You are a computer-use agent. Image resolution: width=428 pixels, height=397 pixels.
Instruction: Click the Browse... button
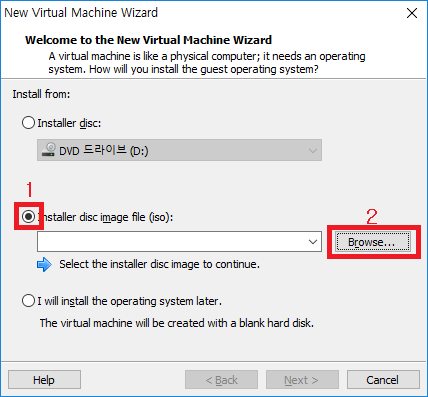click(373, 242)
